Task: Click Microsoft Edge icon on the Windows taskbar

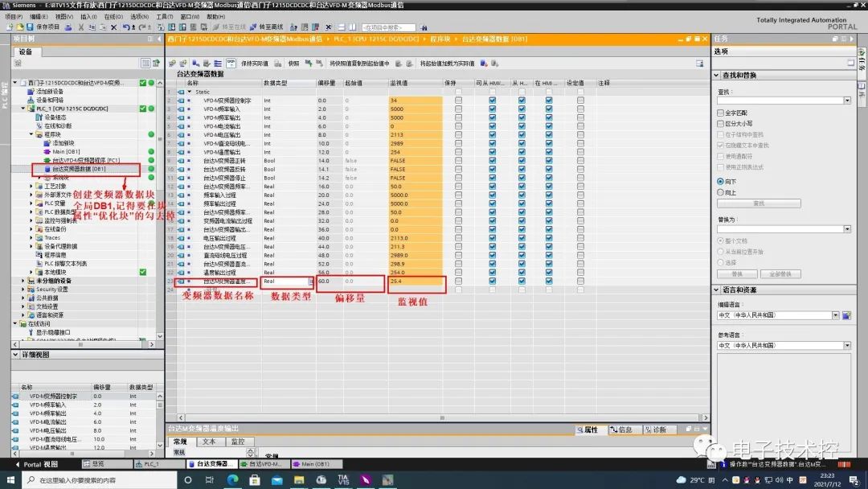Action: point(232,479)
